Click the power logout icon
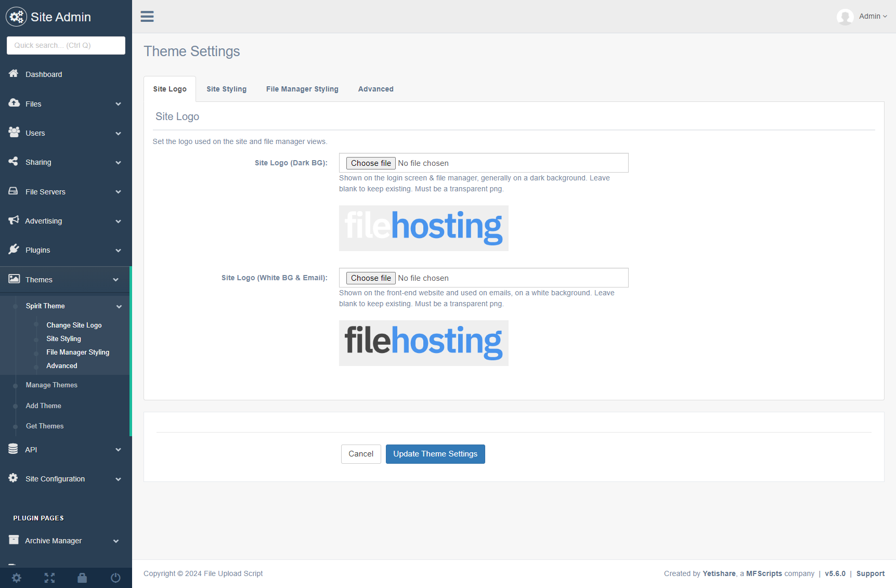This screenshot has width=896, height=588. point(115,578)
